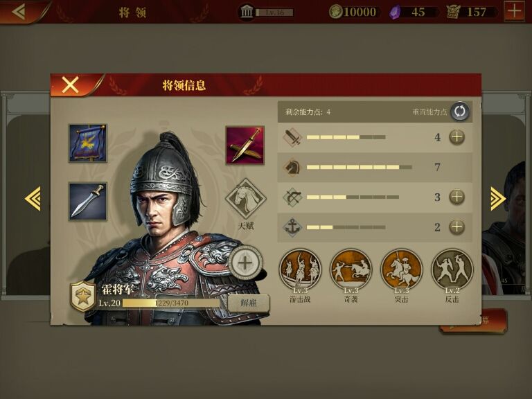Add a point to the archery bow stat
Viewport: 532px width, 399px height.
click(x=457, y=197)
